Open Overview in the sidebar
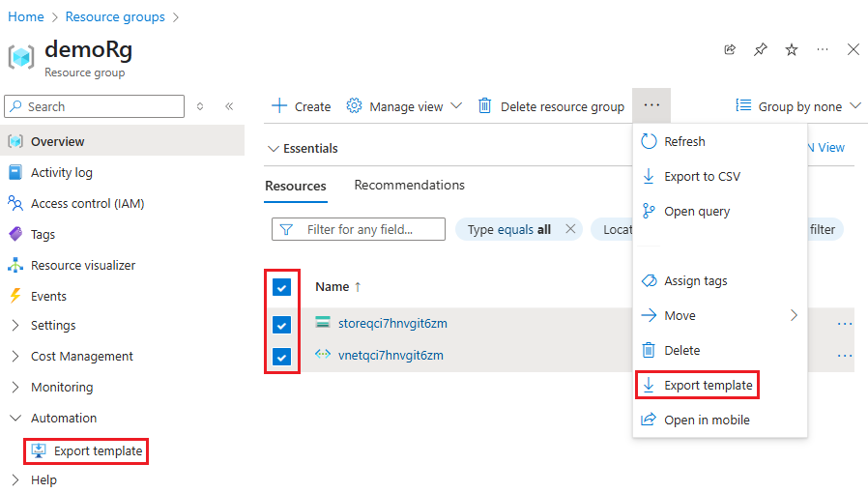The width and height of the screenshot is (868, 493). (x=123, y=142)
